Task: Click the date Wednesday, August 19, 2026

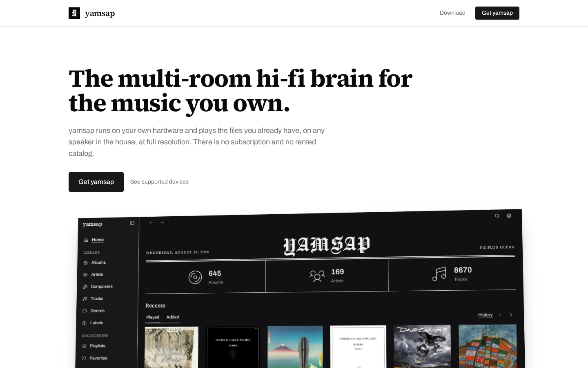Action: pos(178,252)
